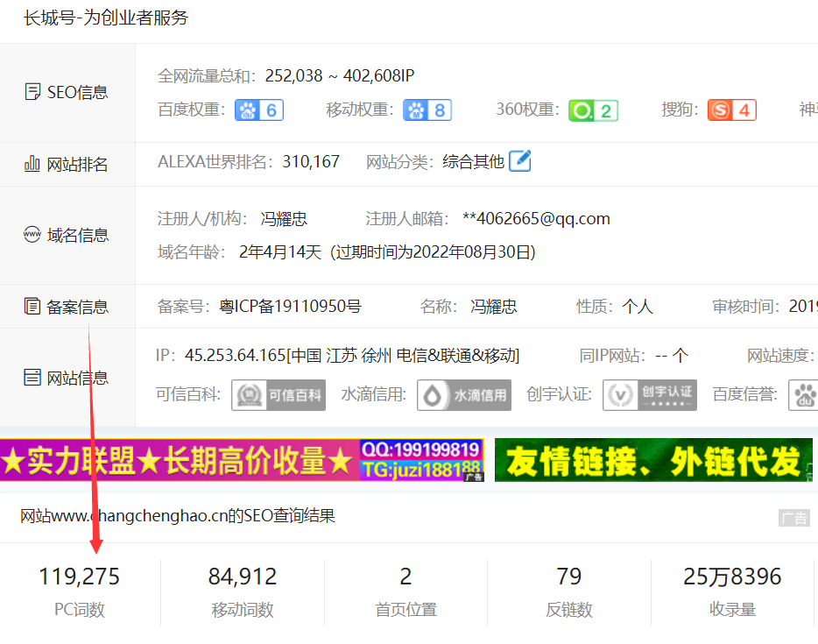Select the 网站排名 section label
818x644 pixels.
tap(67, 164)
